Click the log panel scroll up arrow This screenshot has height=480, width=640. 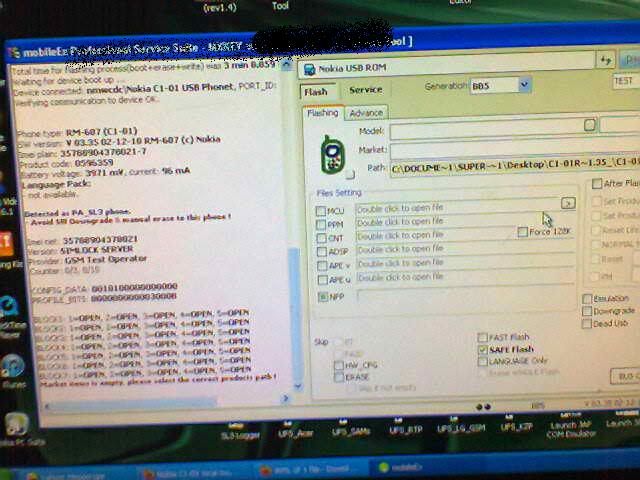pyautogui.click(x=287, y=65)
